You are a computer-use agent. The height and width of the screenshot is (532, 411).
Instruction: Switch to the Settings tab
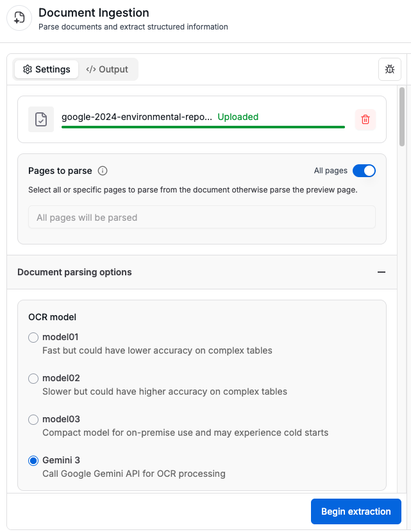46,69
